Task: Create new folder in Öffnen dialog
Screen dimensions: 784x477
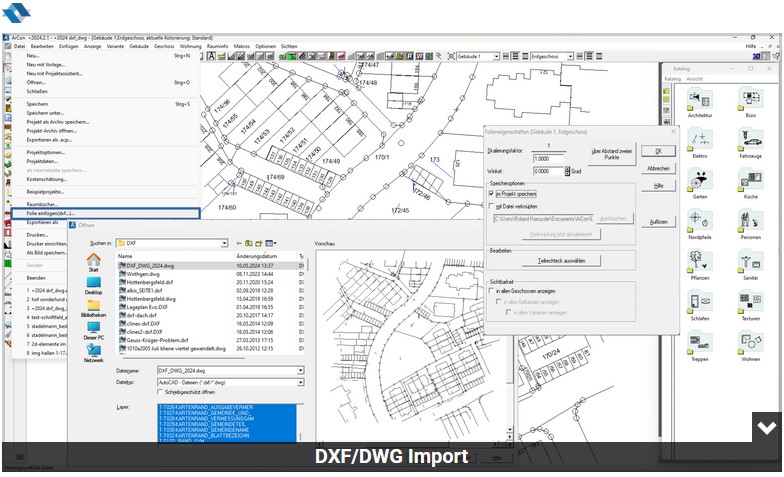Action: (258, 243)
